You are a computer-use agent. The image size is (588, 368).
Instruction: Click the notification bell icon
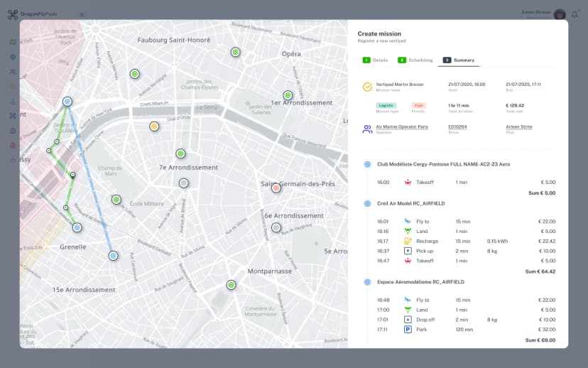click(575, 14)
